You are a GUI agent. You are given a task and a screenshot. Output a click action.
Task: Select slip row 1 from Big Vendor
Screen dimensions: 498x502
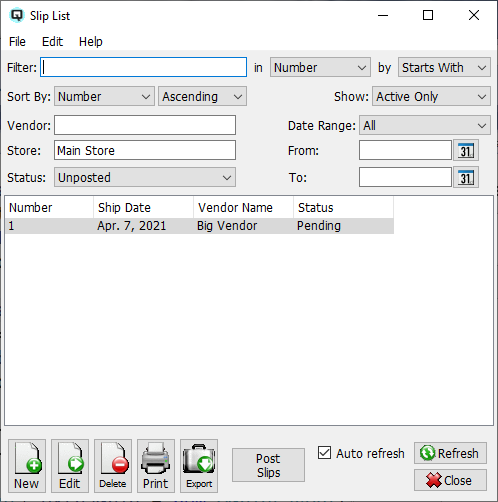(199, 226)
